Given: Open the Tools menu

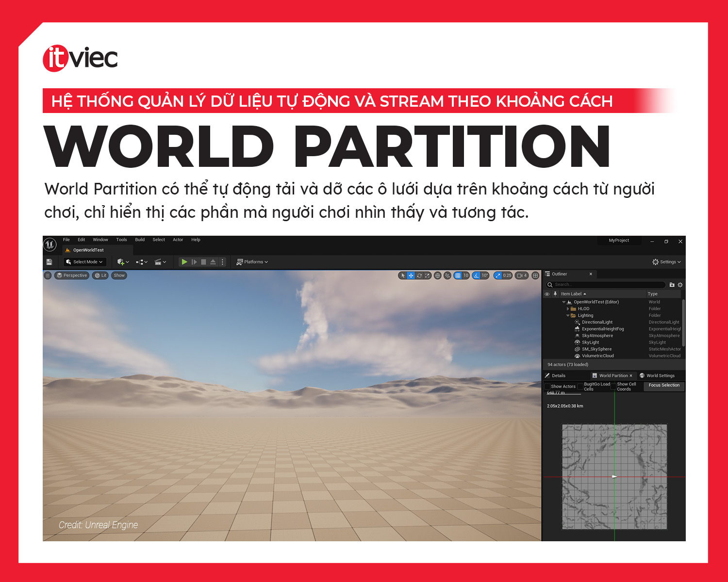Looking at the screenshot, I should pos(121,240).
